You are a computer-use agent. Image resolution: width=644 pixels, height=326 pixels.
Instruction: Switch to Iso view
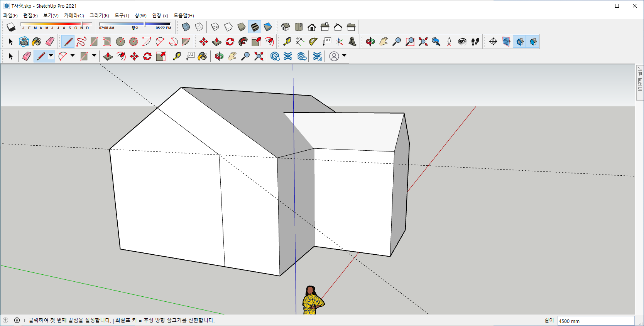(286, 27)
